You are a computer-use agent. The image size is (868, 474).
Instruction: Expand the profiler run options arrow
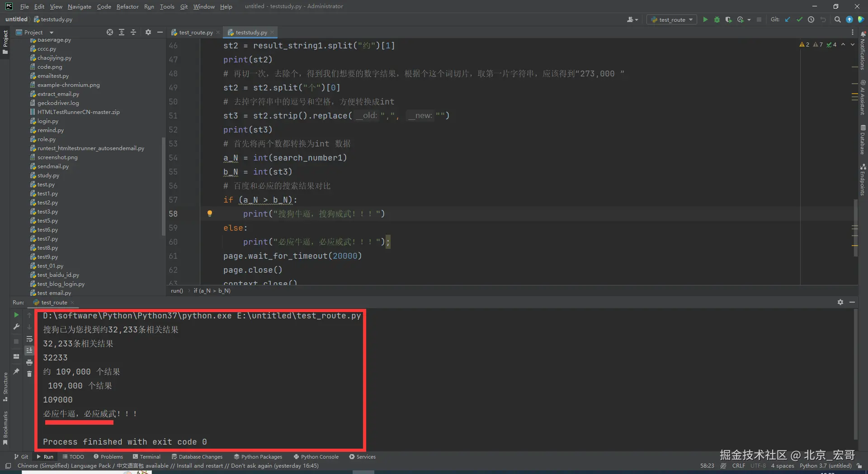click(x=749, y=19)
